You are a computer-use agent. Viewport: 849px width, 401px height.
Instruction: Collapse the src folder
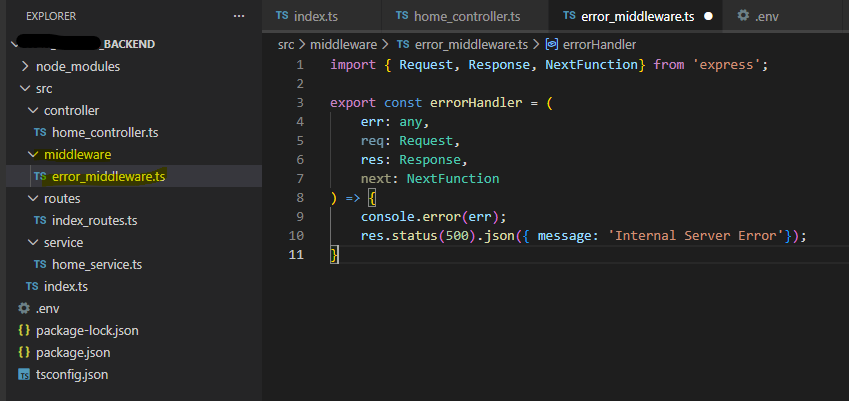point(25,88)
